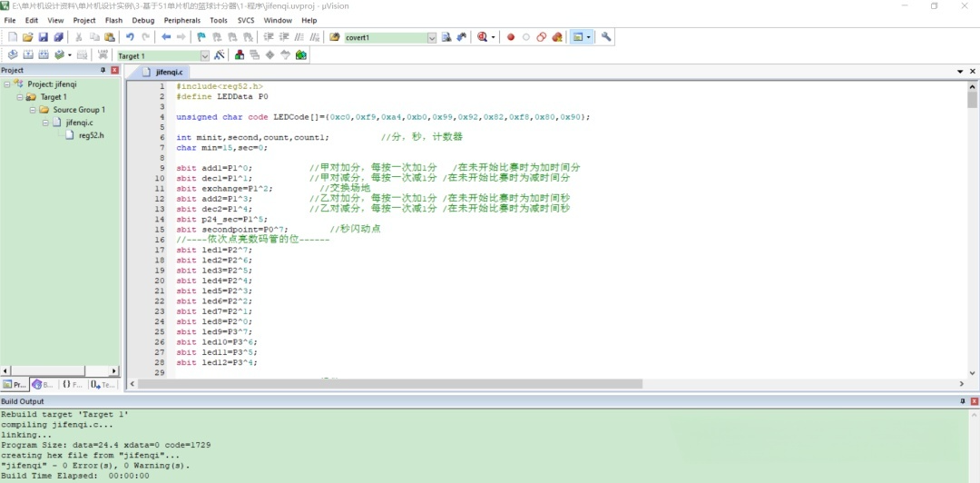Image resolution: width=980 pixels, height=483 pixels.
Task: Click the Redo arrow icon
Action: click(x=145, y=37)
